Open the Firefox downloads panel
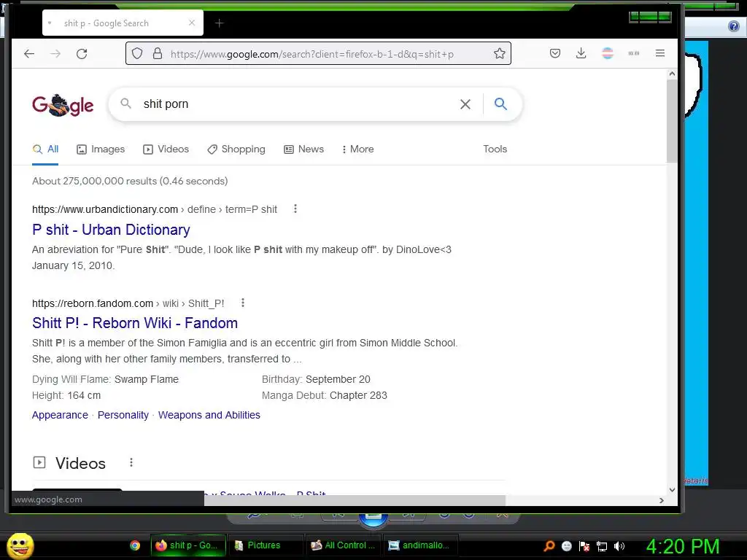The height and width of the screenshot is (560, 747). coord(581,53)
